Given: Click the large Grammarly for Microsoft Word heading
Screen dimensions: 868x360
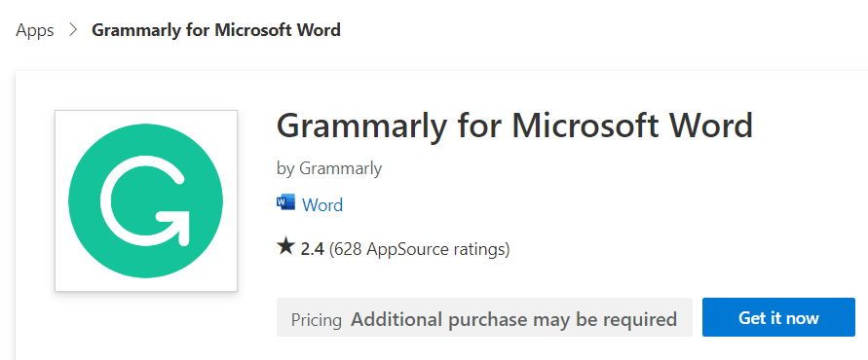Looking at the screenshot, I should pyautogui.click(x=514, y=126).
